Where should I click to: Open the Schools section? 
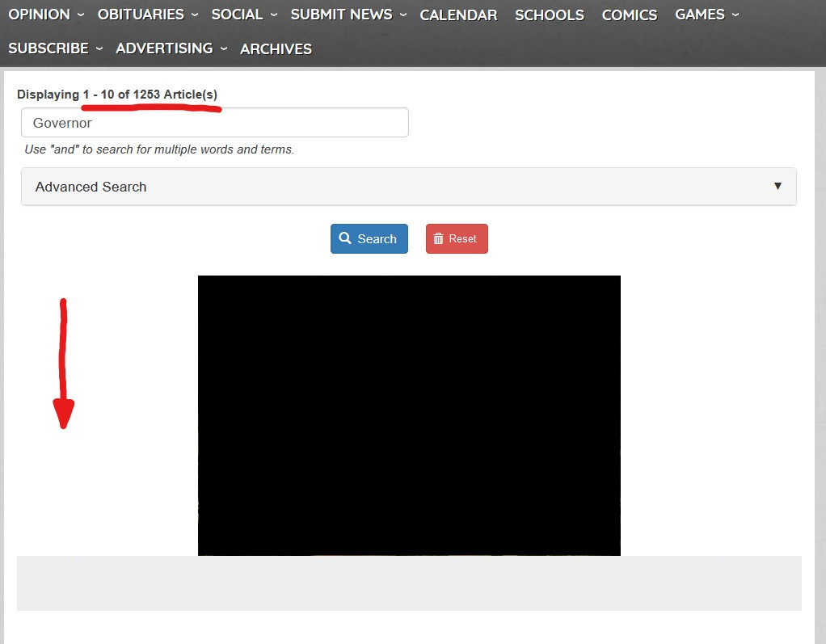(550, 15)
